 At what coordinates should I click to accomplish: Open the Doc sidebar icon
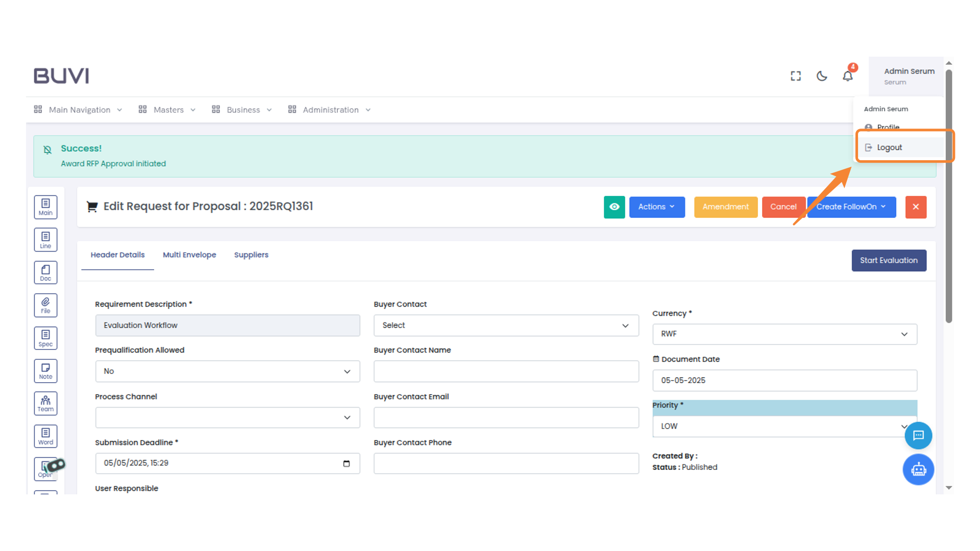pyautogui.click(x=45, y=272)
